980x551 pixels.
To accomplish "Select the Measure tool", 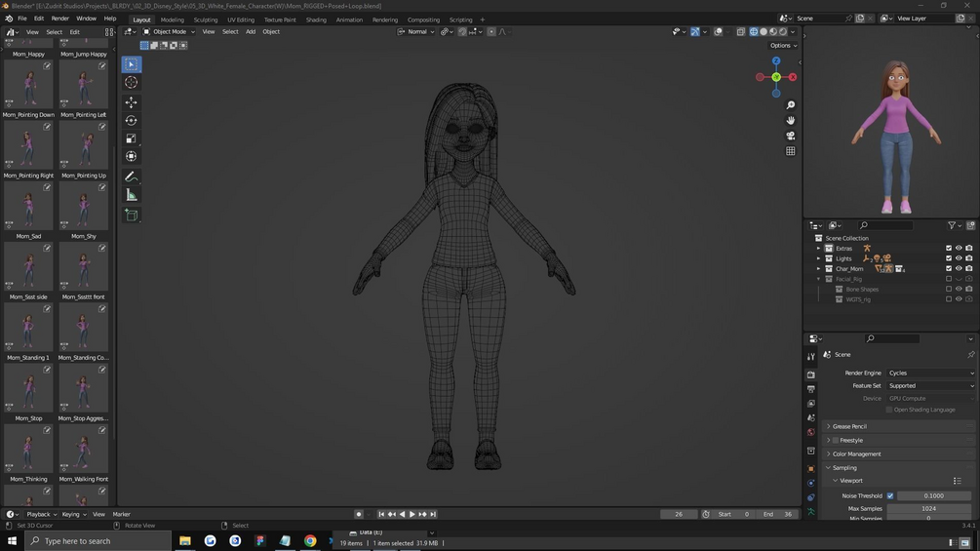I will (x=132, y=195).
